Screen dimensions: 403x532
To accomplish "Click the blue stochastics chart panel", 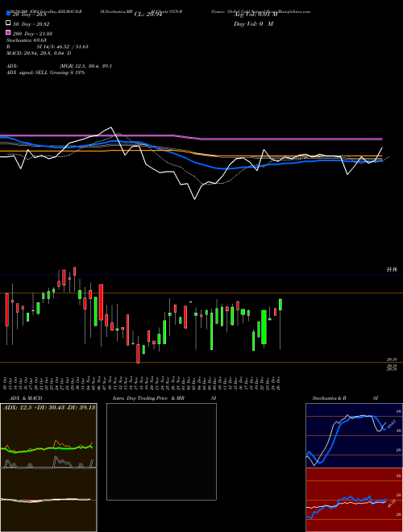I will coord(354,435).
